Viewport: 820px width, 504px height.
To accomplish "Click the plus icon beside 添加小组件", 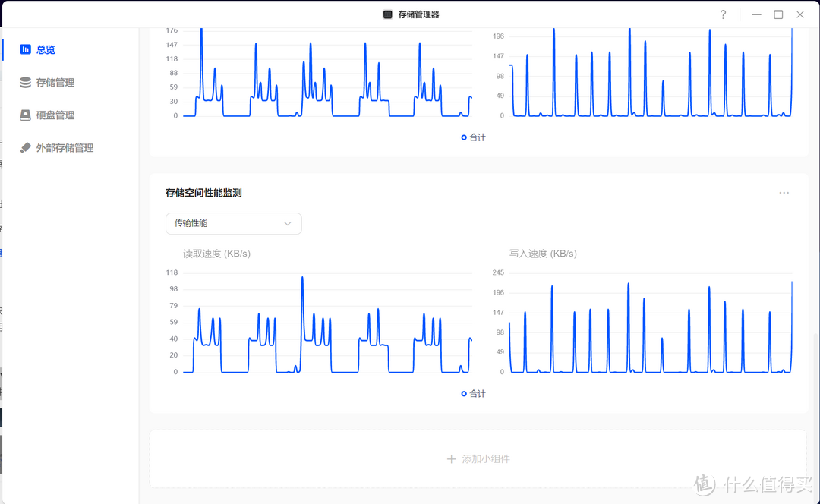I will click(451, 459).
